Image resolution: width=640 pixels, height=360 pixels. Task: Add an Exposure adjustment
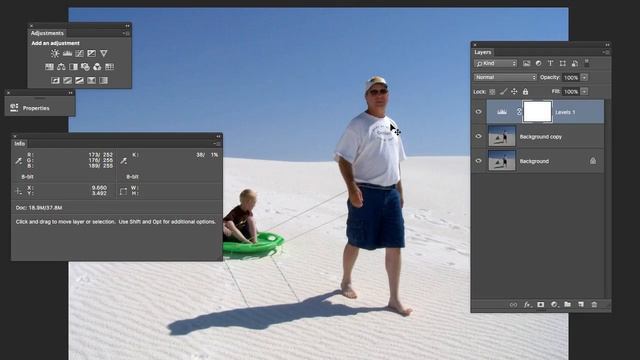coord(91,53)
